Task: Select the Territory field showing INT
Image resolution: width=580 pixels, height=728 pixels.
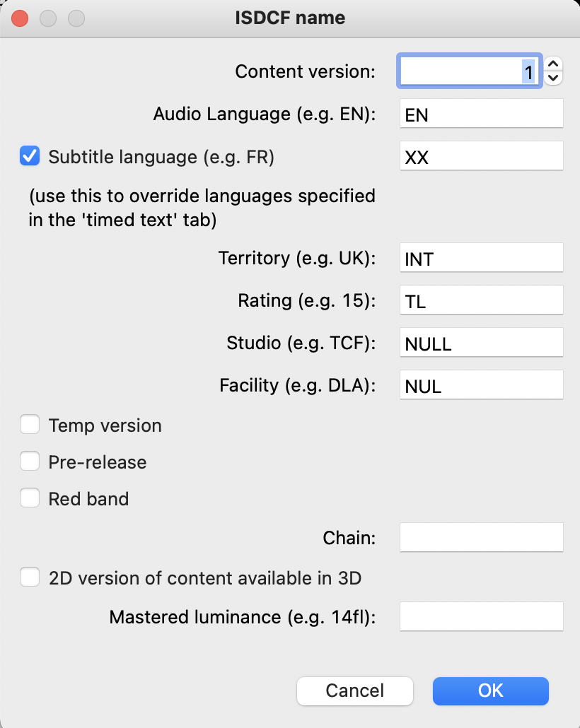Action: pyautogui.click(x=482, y=258)
